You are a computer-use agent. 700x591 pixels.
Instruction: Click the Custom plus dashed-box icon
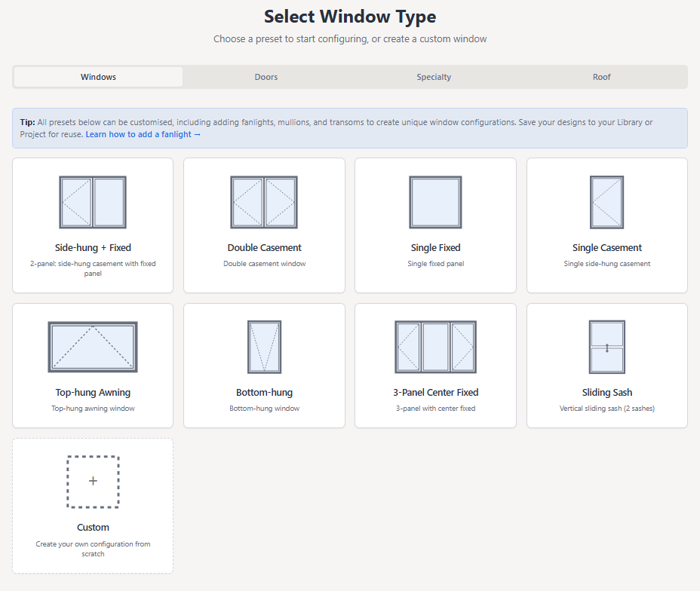click(x=93, y=482)
